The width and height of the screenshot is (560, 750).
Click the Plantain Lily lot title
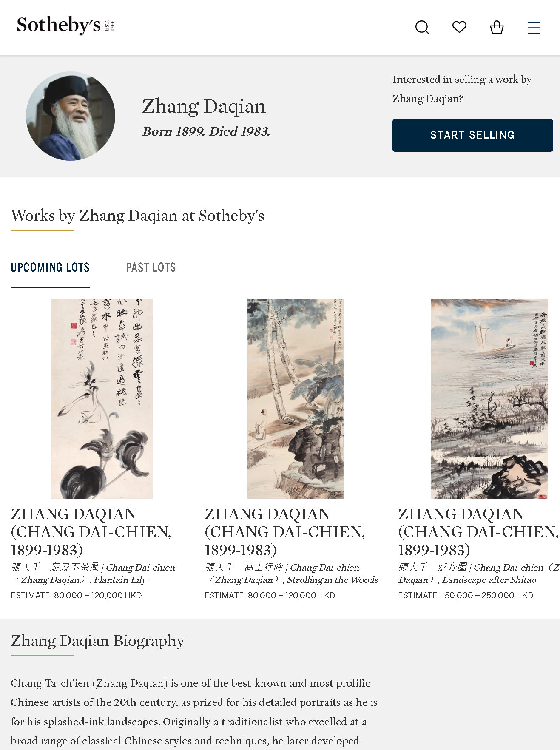click(93, 574)
